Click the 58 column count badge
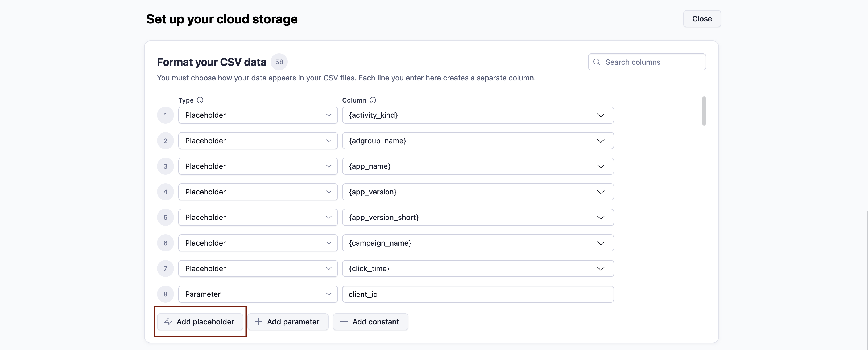This screenshot has width=868, height=350. 279,62
